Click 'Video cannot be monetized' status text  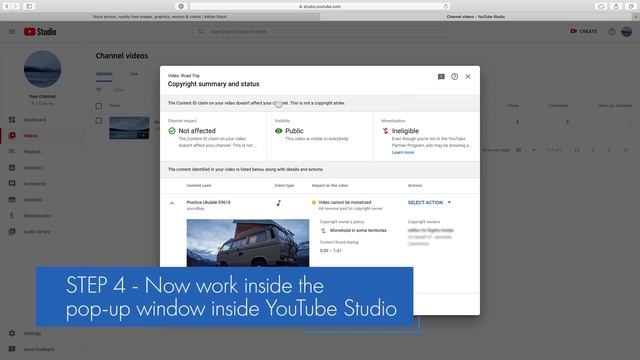tap(345, 202)
